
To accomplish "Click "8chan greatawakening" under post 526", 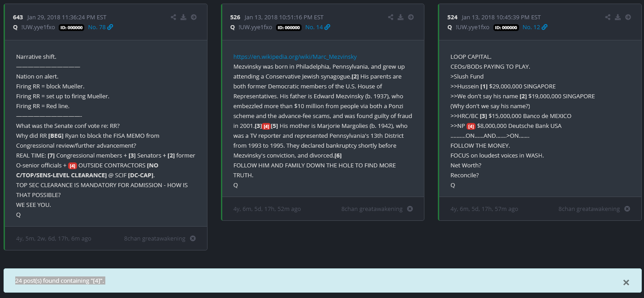I will tap(372, 209).
